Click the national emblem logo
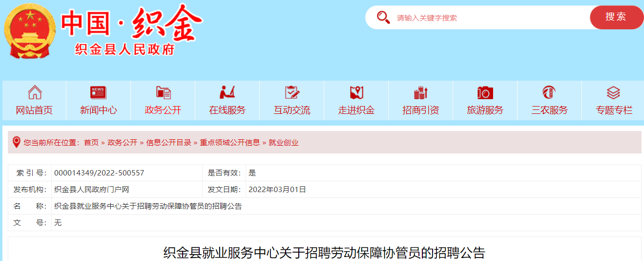Screen dimensions: 644x261 click(x=30, y=32)
